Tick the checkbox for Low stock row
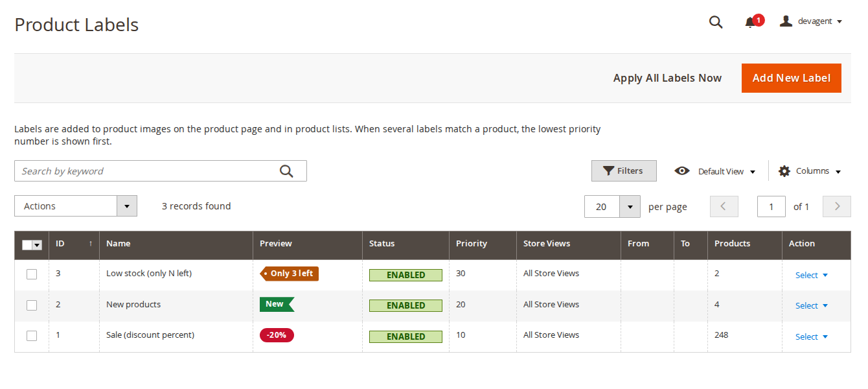 32,274
